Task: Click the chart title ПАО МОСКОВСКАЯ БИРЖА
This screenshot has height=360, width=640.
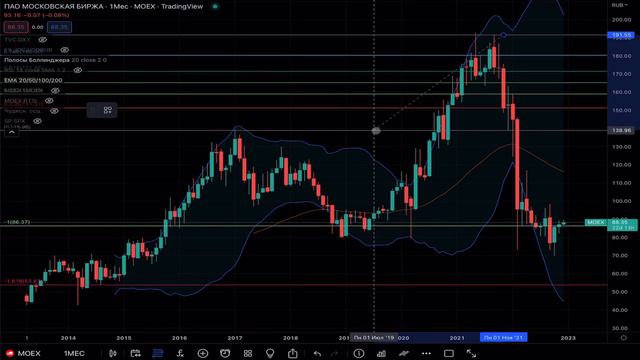Action: [53, 7]
